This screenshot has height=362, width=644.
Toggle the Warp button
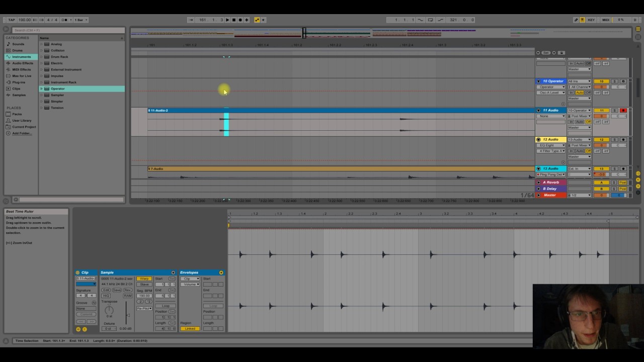(x=144, y=279)
